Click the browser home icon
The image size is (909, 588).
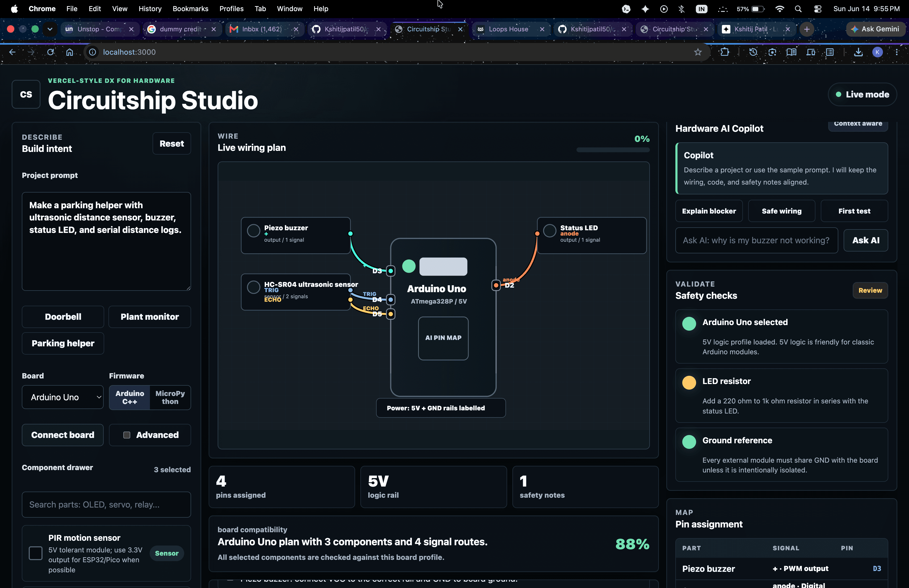point(70,52)
